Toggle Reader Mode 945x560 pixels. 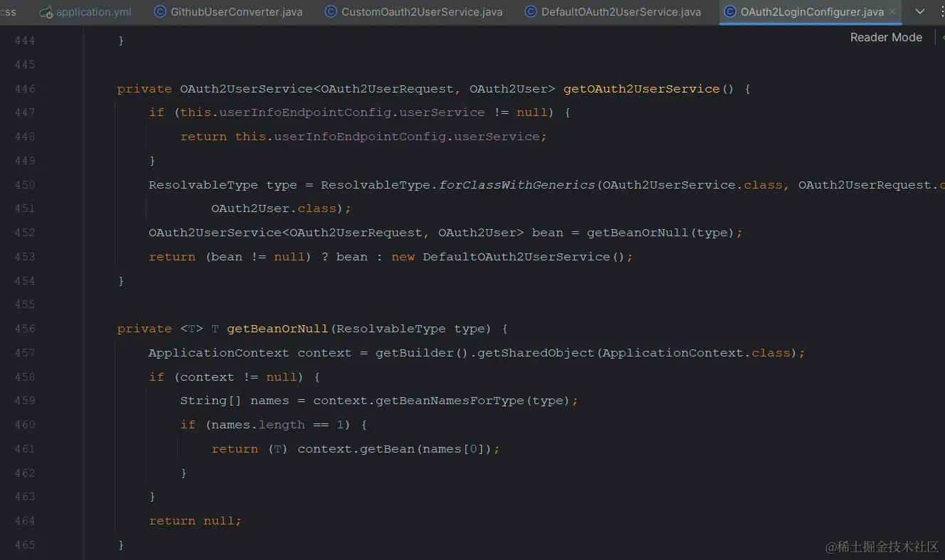[x=886, y=37]
